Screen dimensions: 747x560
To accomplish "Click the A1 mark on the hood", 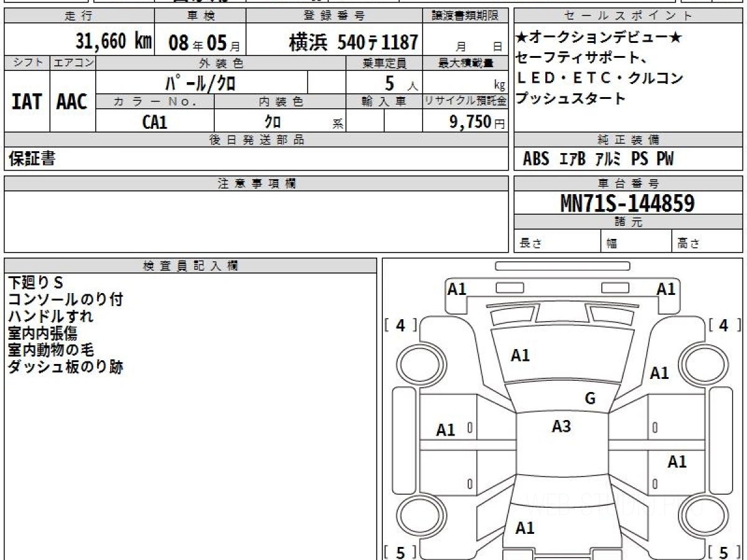I will pos(520,355).
